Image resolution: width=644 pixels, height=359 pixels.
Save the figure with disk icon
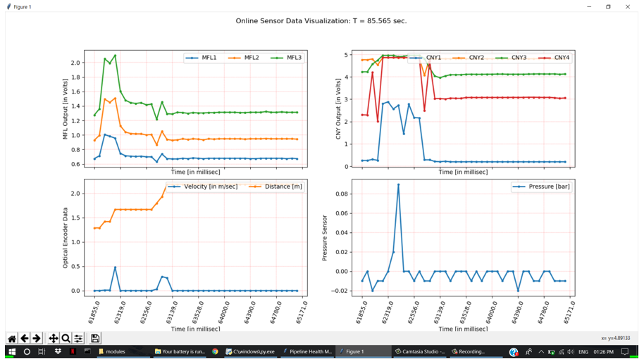point(95,339)
